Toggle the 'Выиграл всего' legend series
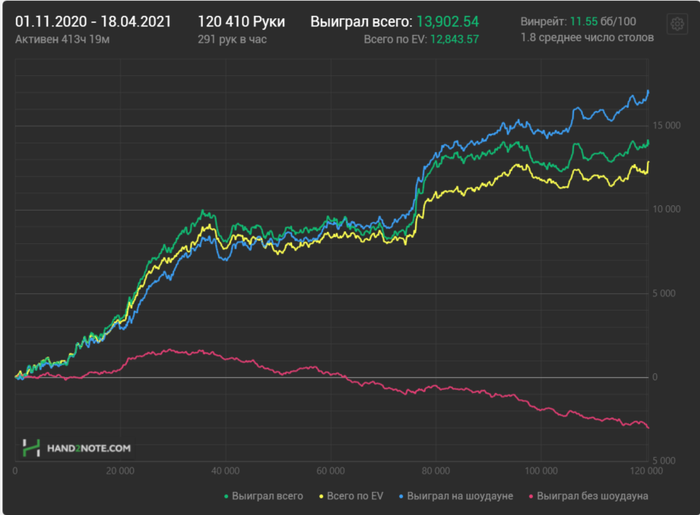 263,496
